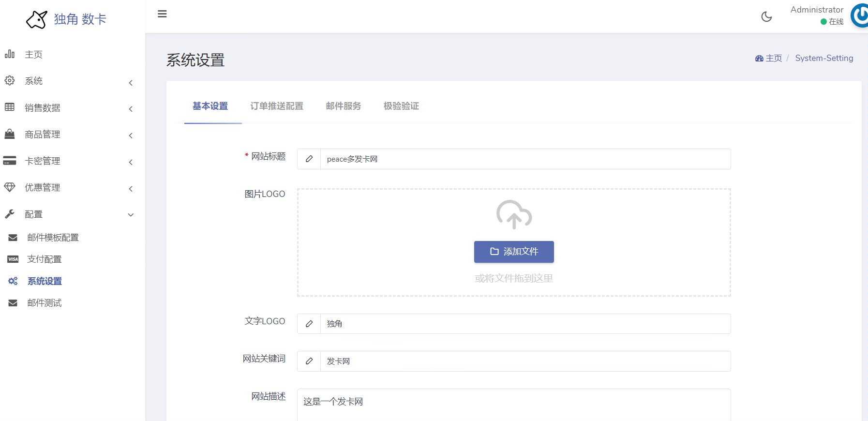Click the 网站关键词 input field
Image resolution: width=868 pixels, height=421 pixels.
(525, 361)
